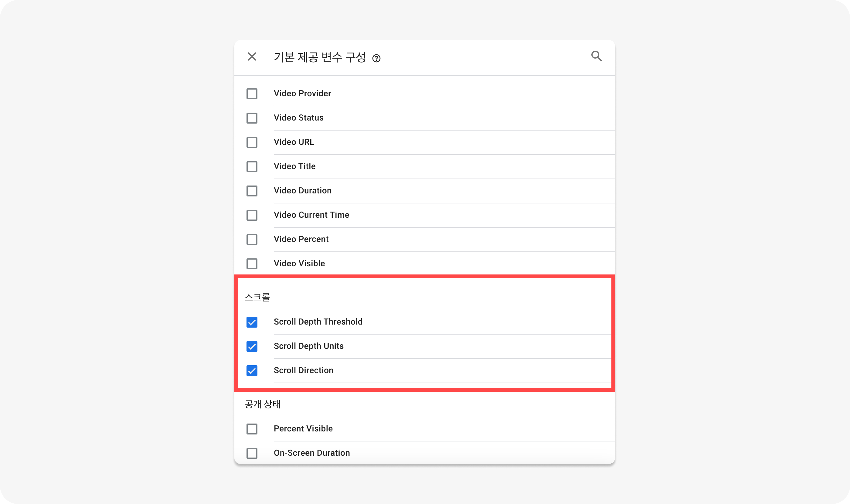Click the Video URL label text
Screen dimensions: 850x504
(x=294, y=142)
